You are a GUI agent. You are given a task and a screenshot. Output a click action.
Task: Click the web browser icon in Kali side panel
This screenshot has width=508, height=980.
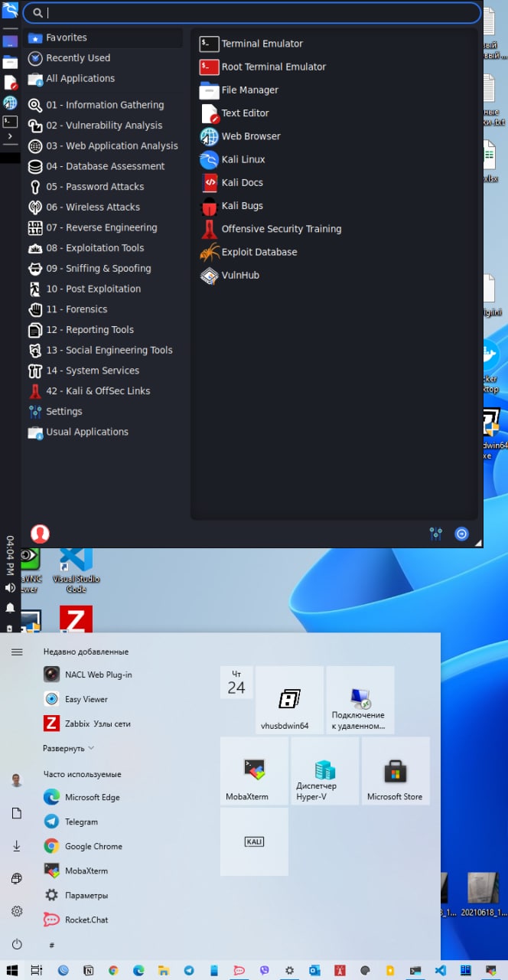point(10,102)
